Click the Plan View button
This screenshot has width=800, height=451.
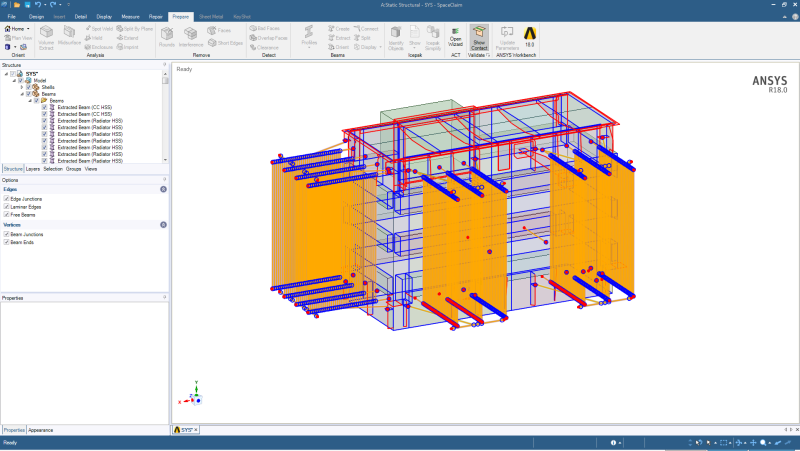point(18,38)
